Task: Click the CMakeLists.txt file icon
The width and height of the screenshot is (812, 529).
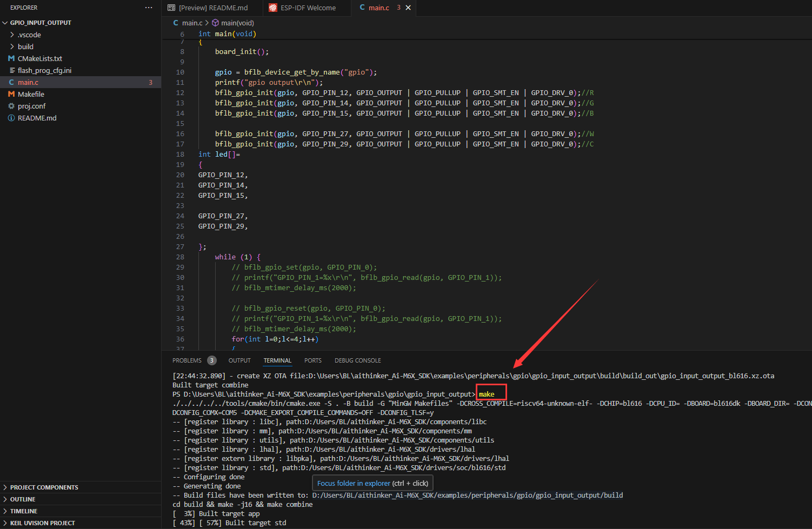Action: [x=11, y=58]
